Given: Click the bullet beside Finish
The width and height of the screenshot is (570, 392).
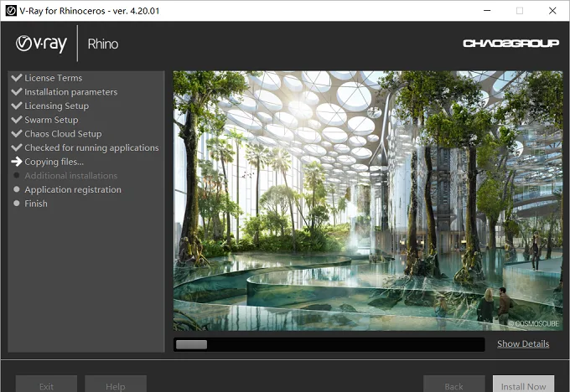Looking at the screenshot, I should pos(17,204).
